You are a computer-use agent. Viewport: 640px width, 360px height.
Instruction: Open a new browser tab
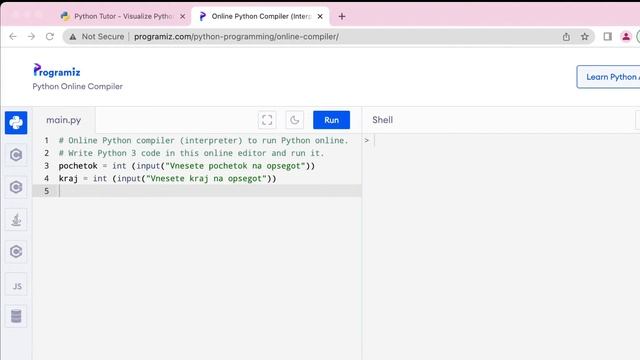pos(342,16)
